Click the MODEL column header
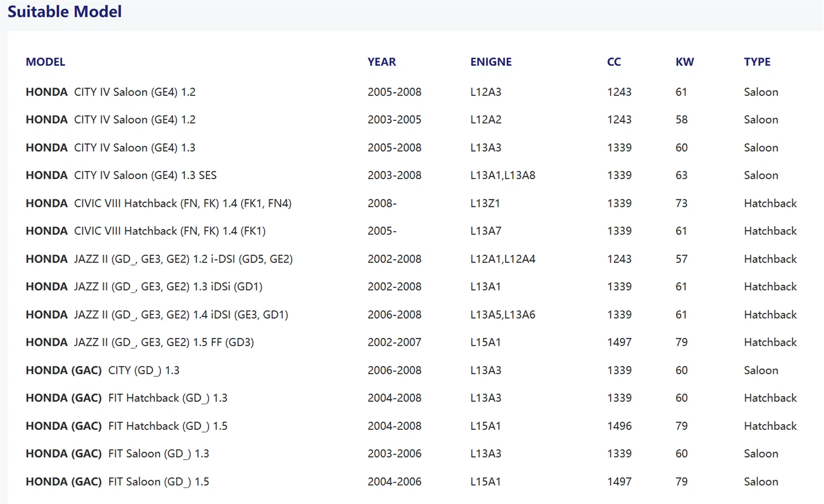 click(x=45, y=62)
